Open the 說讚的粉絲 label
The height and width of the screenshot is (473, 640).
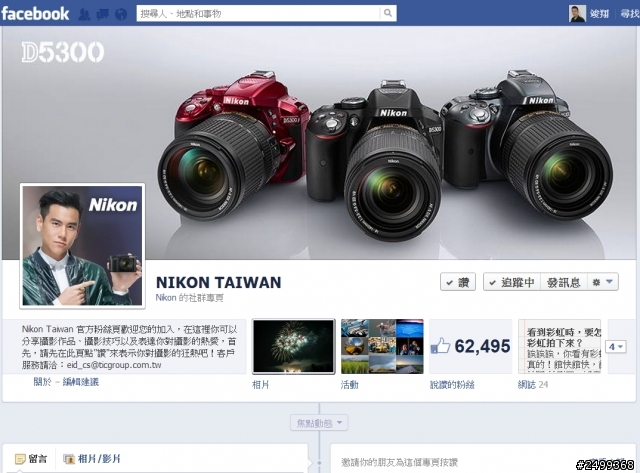point(452,385)
